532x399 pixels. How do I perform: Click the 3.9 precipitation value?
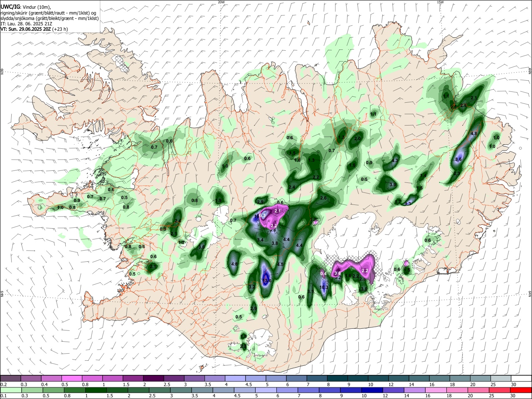(x=392, y=185)
